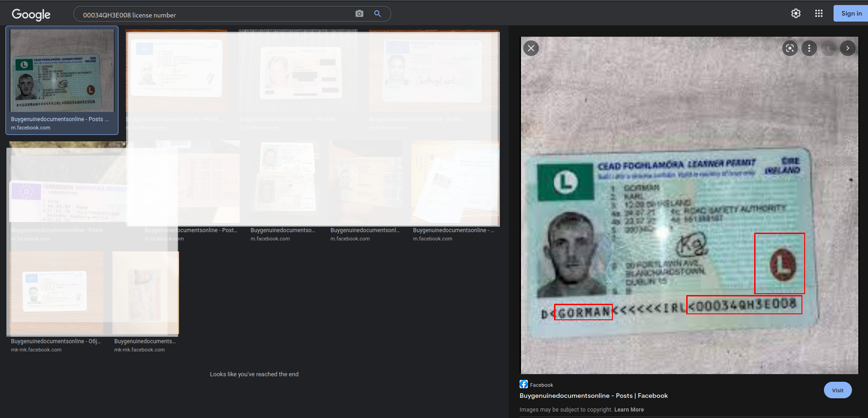Screen dimensions: 868x418
Task: Open the three-dot preview options menu
Action: coord(809,48)
